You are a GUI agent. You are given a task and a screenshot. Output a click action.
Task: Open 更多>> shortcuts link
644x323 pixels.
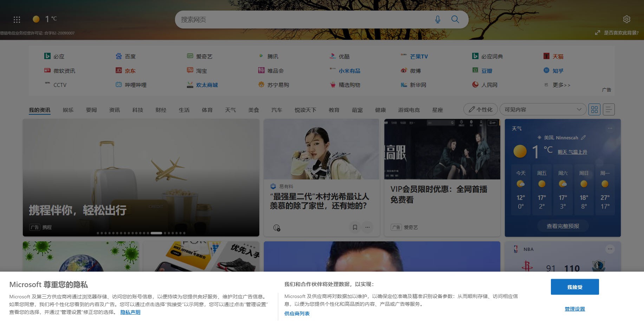tap(561, 85)
